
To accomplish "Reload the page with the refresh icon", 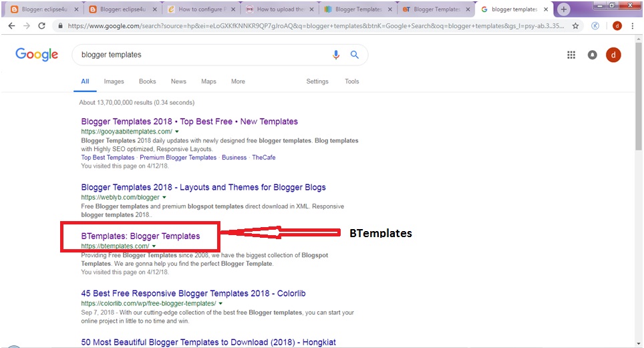I will [41, 26].
